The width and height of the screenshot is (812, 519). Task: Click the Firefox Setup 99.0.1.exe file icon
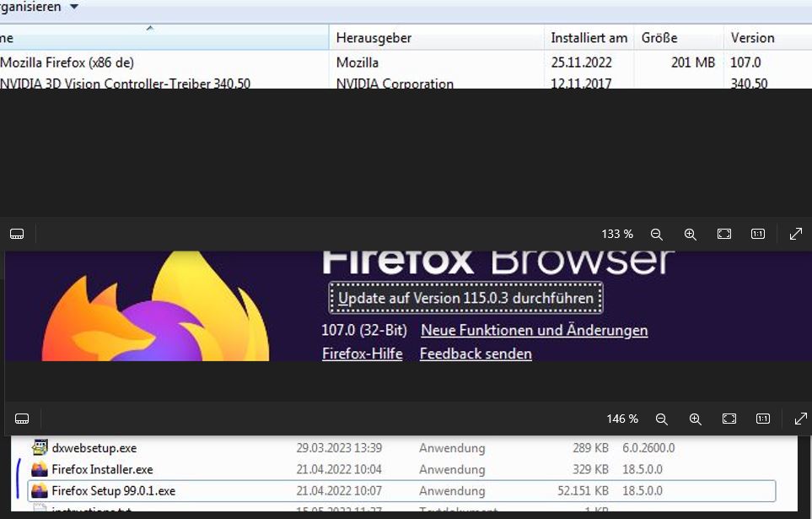click(40, 490)
